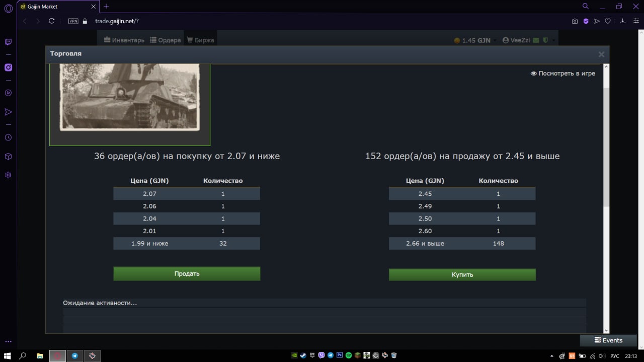Open the browser downloads icon
Viewport: 644px width, 362px height.
point(623,21)
